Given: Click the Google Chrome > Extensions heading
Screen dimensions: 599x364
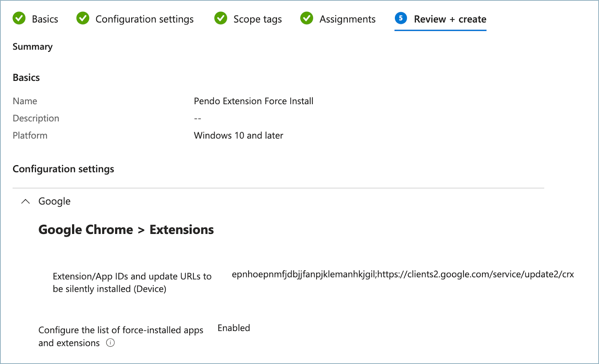Looking at the screenshot, I should tap(126, 230).
